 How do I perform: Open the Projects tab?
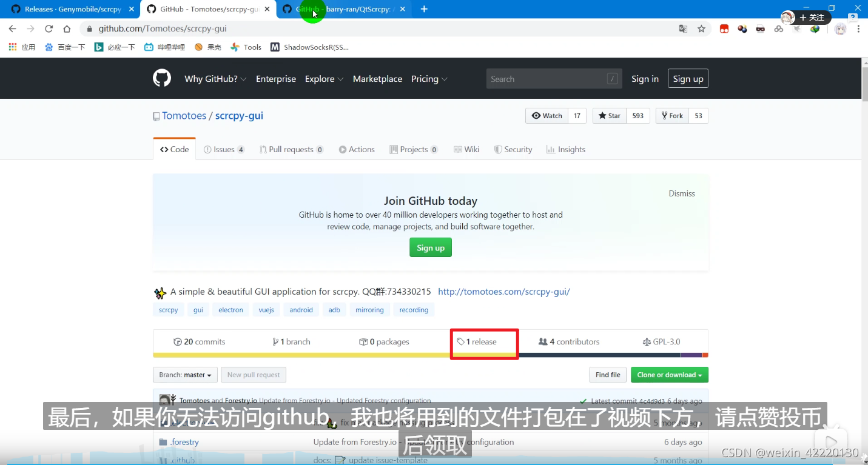point(414,149)
